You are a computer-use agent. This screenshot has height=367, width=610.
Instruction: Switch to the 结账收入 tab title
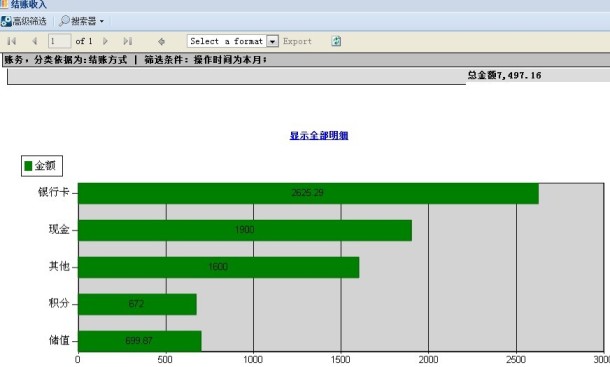click(x=28, y=5)
